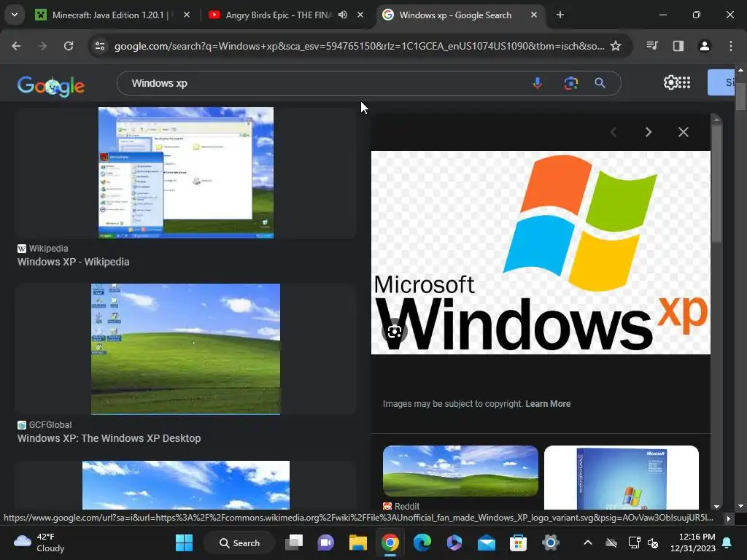This screenshot has height=560, width=747.
Task: Open Google quick settings gear
Action: tap(670, 83)
